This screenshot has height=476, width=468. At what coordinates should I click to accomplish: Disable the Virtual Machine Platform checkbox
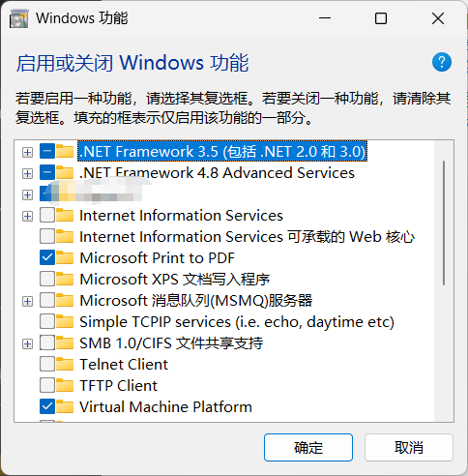click(47, 407)
